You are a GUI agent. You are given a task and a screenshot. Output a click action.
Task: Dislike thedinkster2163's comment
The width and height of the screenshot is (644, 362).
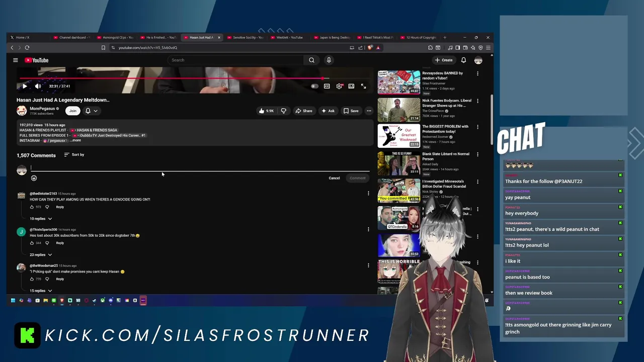click(47, 207)
